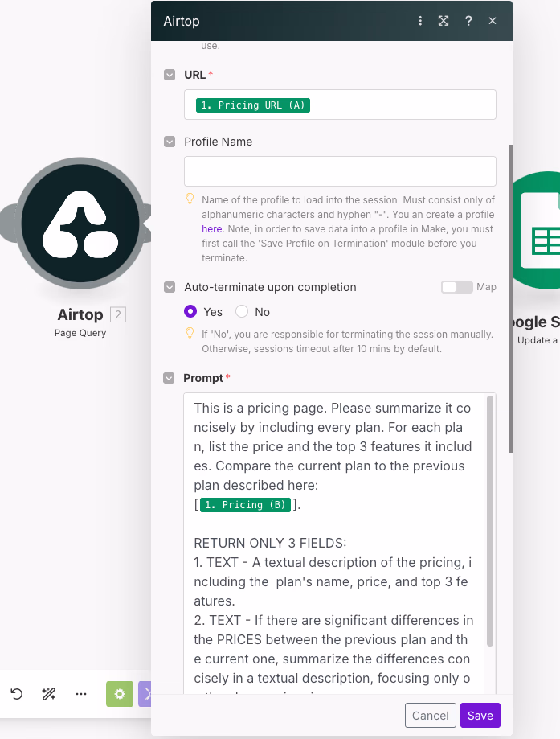Open help for the Airtop module
This screenshot has width=560, height=739.
pyautogui.click(x=468, y=21)
